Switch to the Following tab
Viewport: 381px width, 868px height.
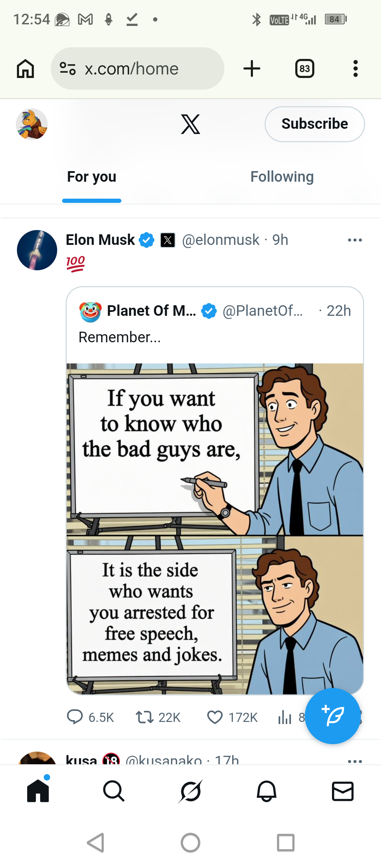[x=282, y=177]
